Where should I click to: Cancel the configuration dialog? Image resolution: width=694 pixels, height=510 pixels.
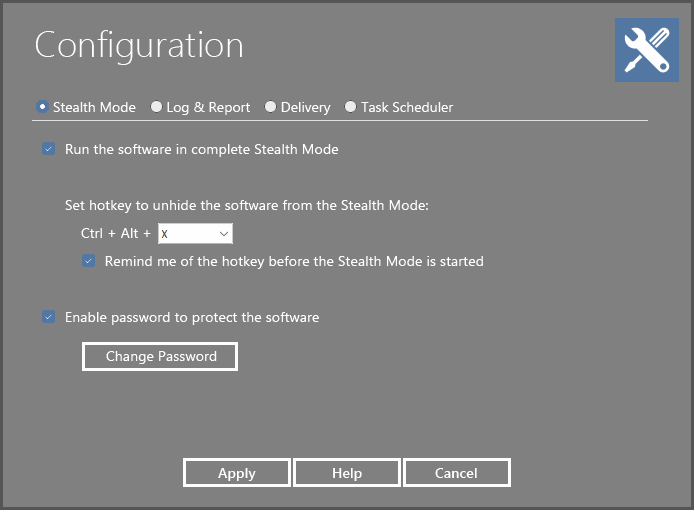tap(456, 473)
